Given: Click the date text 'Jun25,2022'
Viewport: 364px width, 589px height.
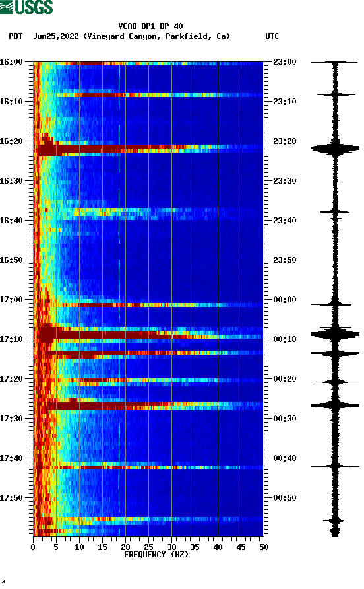Looking at the screenshot, I should coord(55,36).
